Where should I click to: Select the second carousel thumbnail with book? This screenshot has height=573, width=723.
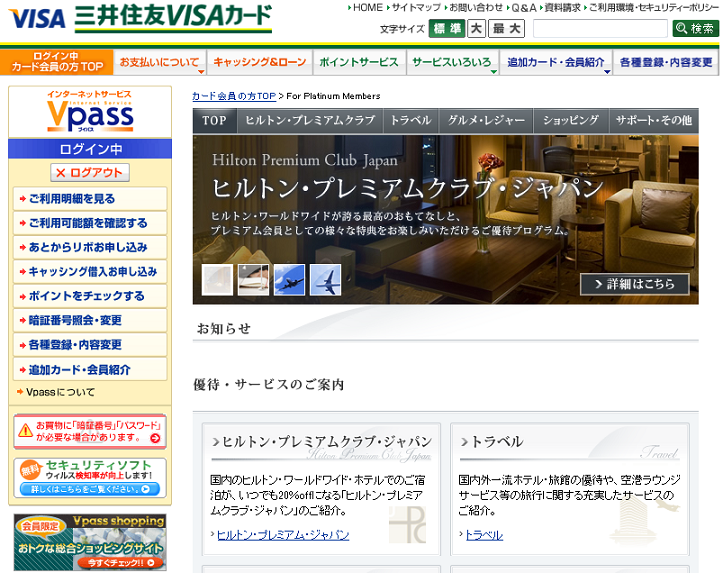pyautogui.click(x=253, y=280)
